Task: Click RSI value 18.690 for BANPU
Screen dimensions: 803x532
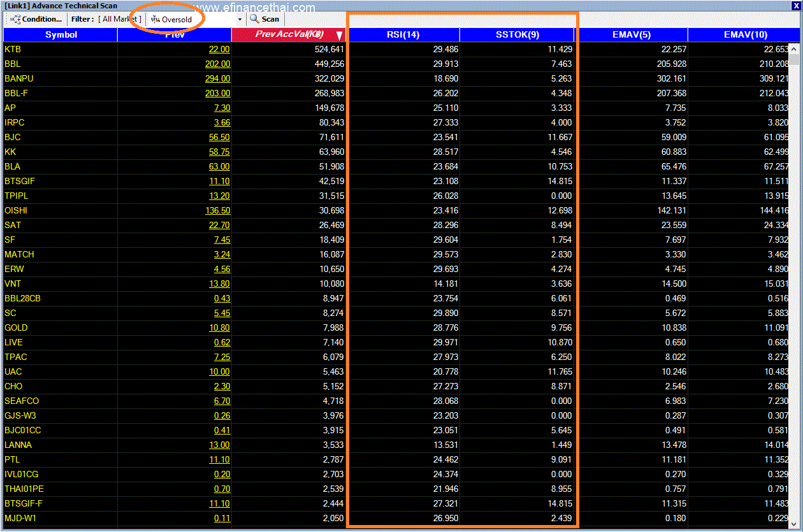Action: click(x=445, y=78)
